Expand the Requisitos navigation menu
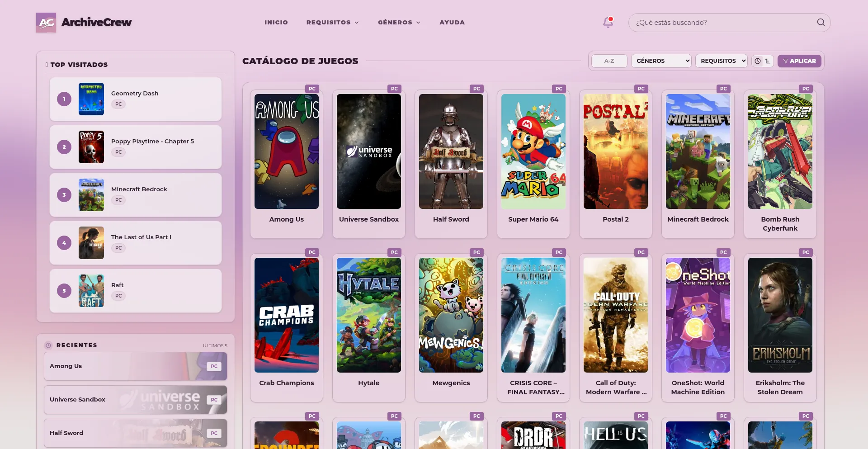The height and width of the screenshot is (449, 868). click(333, 22)
